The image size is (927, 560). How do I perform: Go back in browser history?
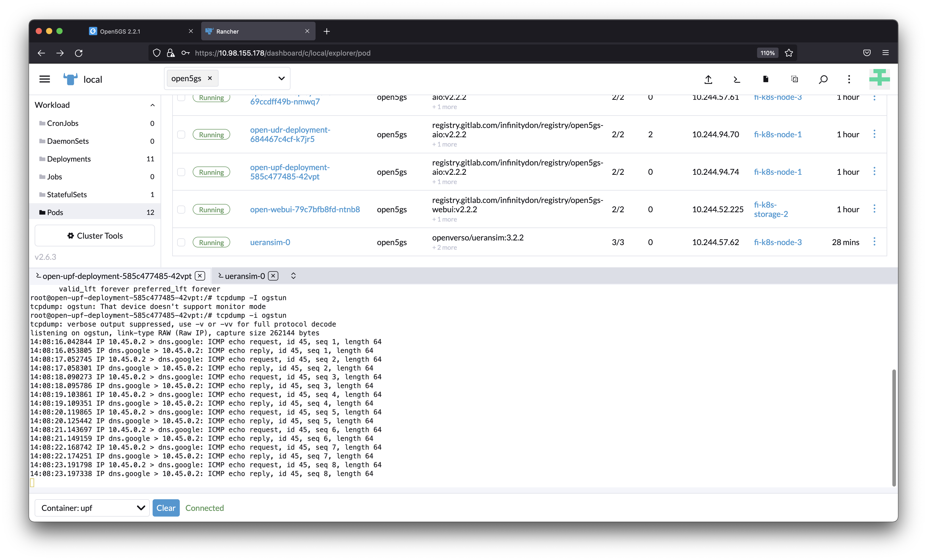point(41,53)
